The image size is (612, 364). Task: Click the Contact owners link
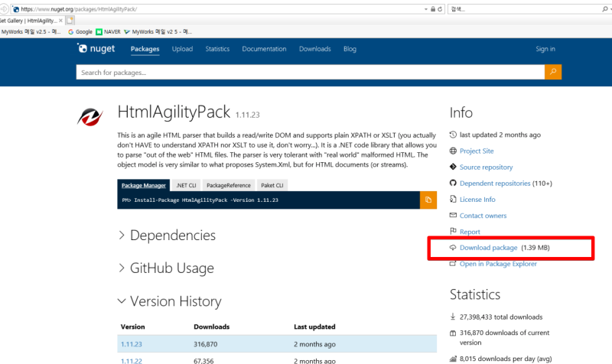click(483, 216)
